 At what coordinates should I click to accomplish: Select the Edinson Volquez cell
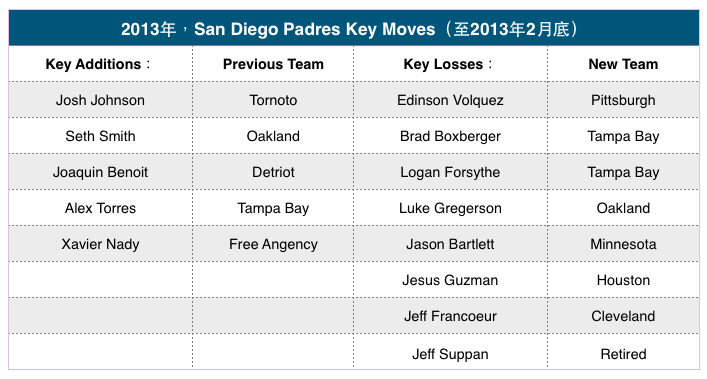tap(450, 100)
